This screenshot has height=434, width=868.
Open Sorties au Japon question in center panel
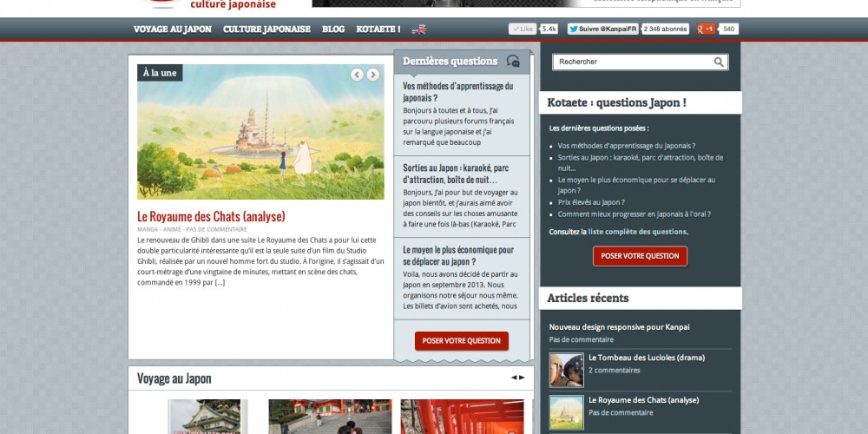point(455,174)
